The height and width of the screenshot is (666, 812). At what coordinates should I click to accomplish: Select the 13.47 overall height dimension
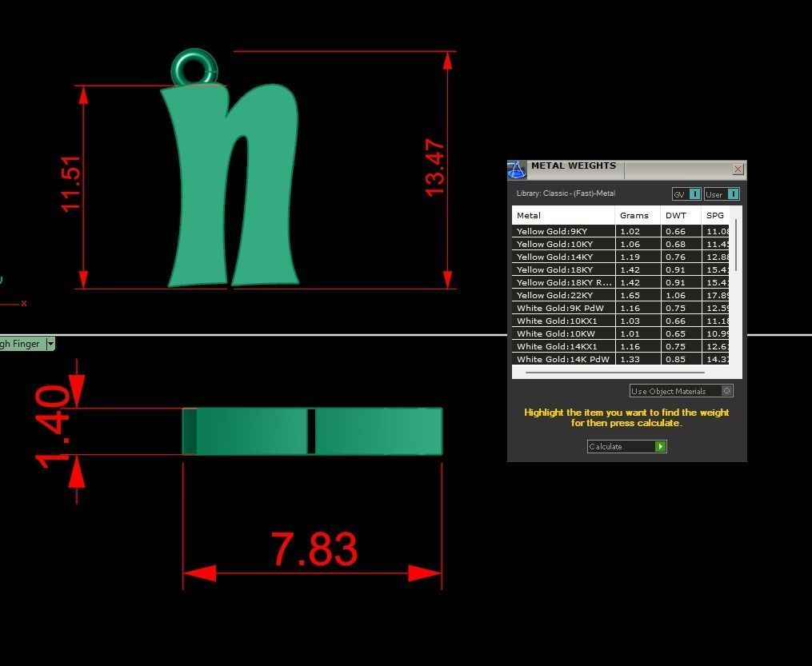[434, 168]
